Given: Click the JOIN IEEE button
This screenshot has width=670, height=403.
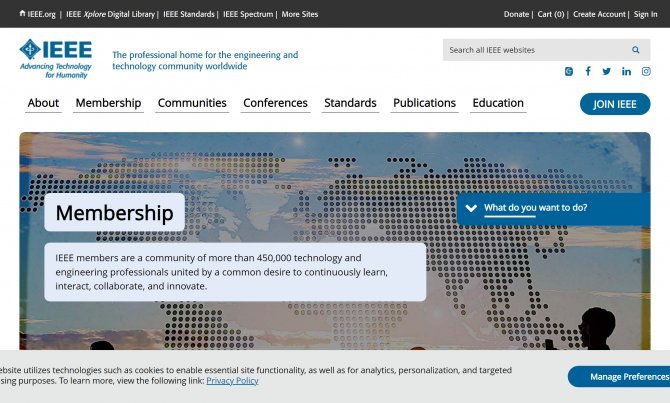Looking at the screenshot, I should click(x=615, y=104).
